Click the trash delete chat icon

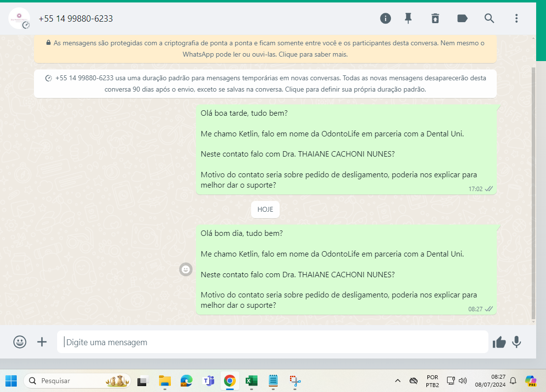[435, 19]
